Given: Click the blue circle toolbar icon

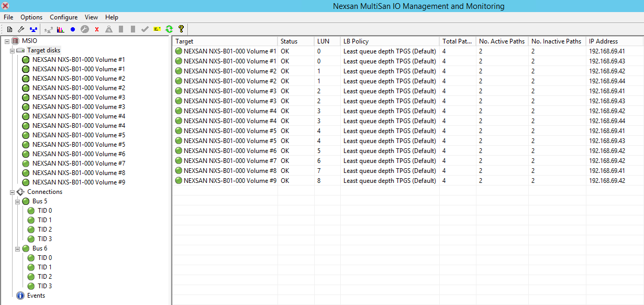Looking at the screenshot, I should tap(73, 29).
